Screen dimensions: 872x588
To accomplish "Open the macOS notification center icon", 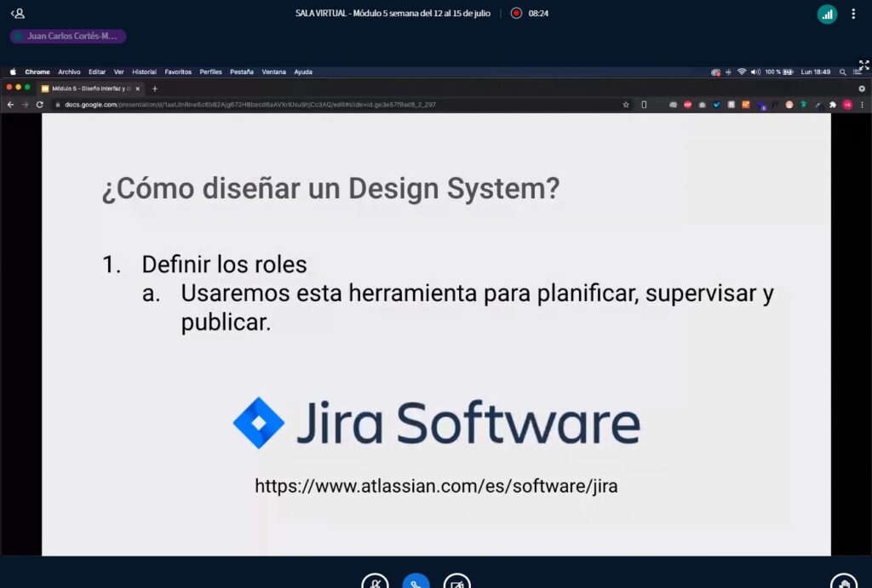I will (857, 71).
